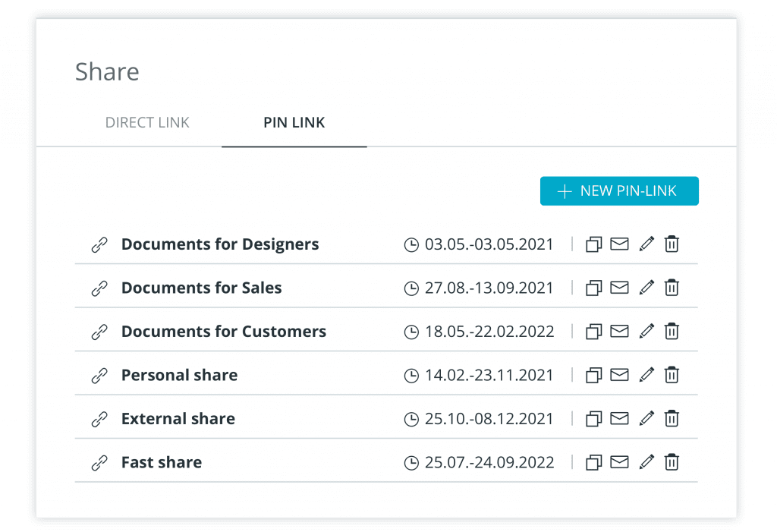Open the Documents for Sales entry

202,288
